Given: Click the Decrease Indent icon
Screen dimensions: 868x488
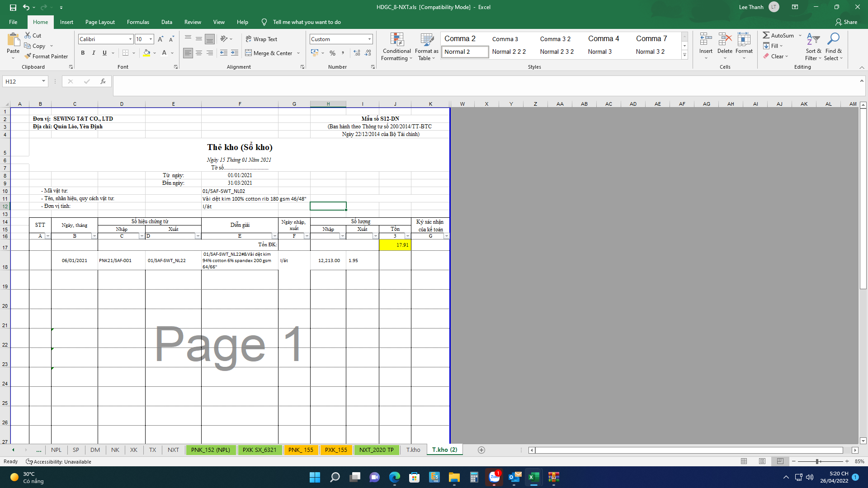Looking at the screenshot, I should pos(224,53).
